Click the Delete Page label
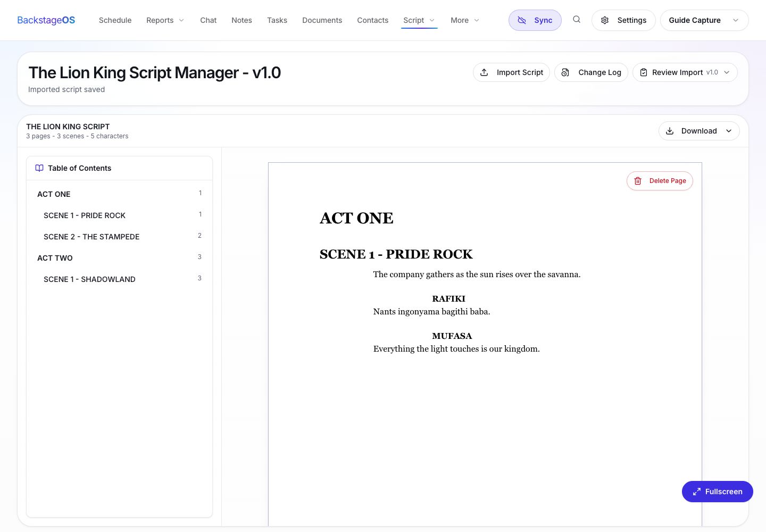The width and height of the screenshot is (766, 532). pyautogui.click(x=668, y=181)
